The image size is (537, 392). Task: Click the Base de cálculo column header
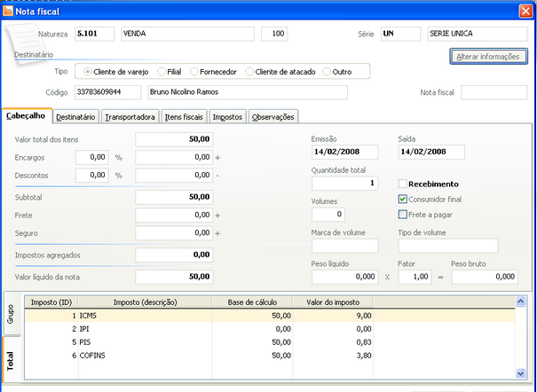252,302
